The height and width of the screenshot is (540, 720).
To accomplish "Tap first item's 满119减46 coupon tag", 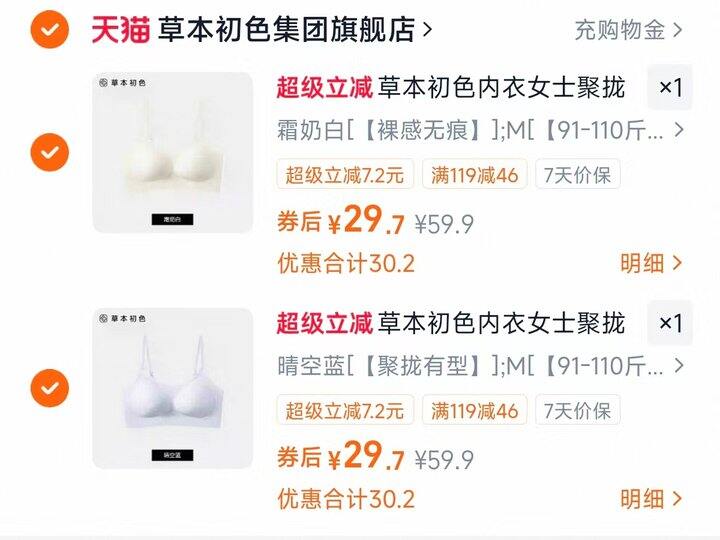I will tap(474, 174).
